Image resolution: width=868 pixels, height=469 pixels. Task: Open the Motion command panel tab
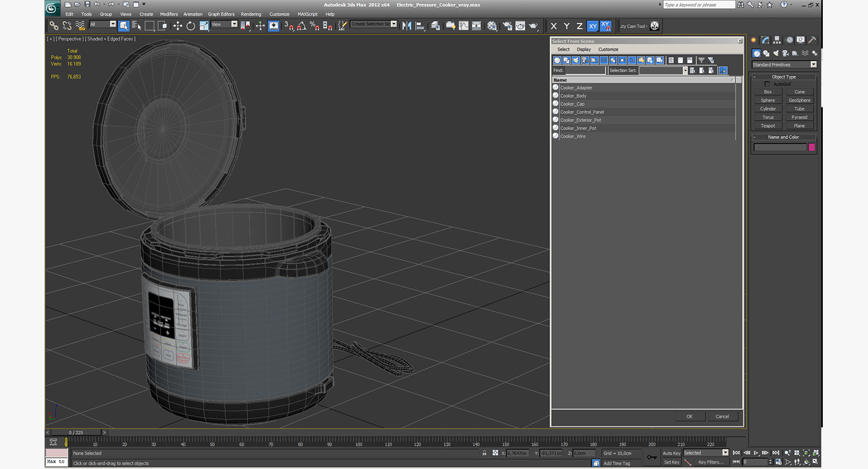click(789, 40)
